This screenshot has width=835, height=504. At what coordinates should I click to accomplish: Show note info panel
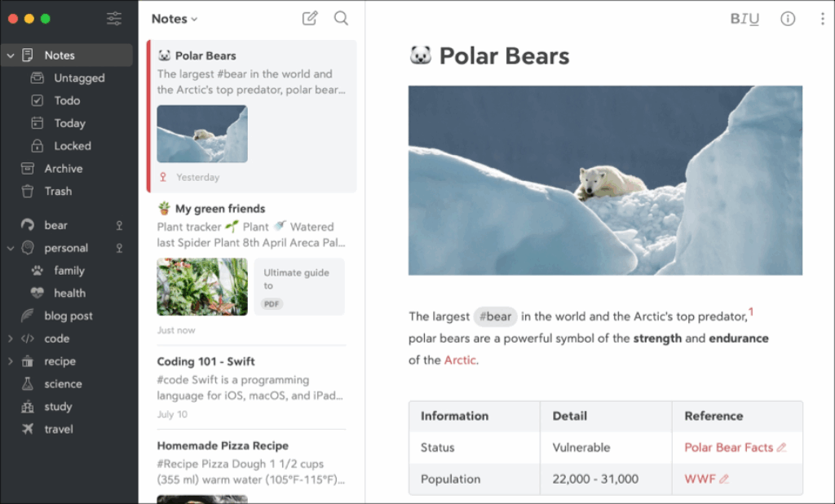click(788, 19)
